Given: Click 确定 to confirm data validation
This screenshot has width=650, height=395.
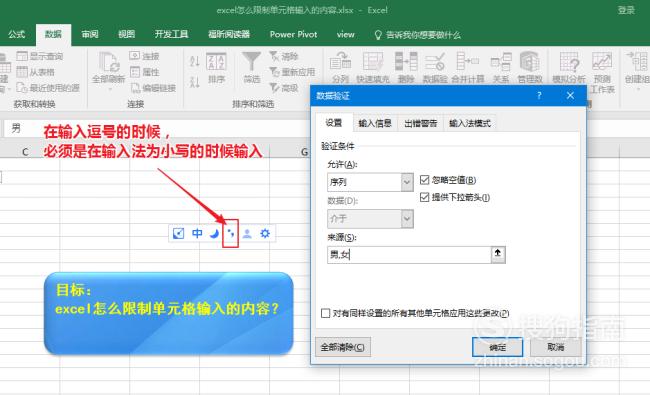Looking at the screenshot, I should [x=497, y=347].
